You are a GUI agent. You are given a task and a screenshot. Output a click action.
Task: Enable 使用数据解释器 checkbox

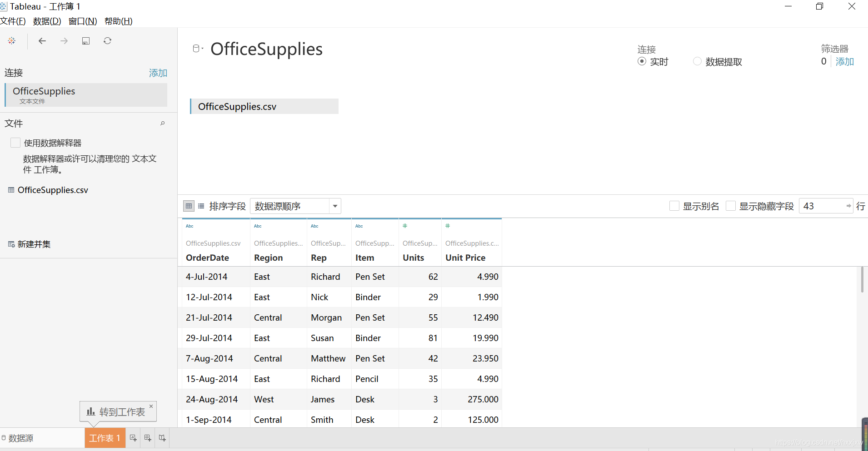[x=15, y=143]
